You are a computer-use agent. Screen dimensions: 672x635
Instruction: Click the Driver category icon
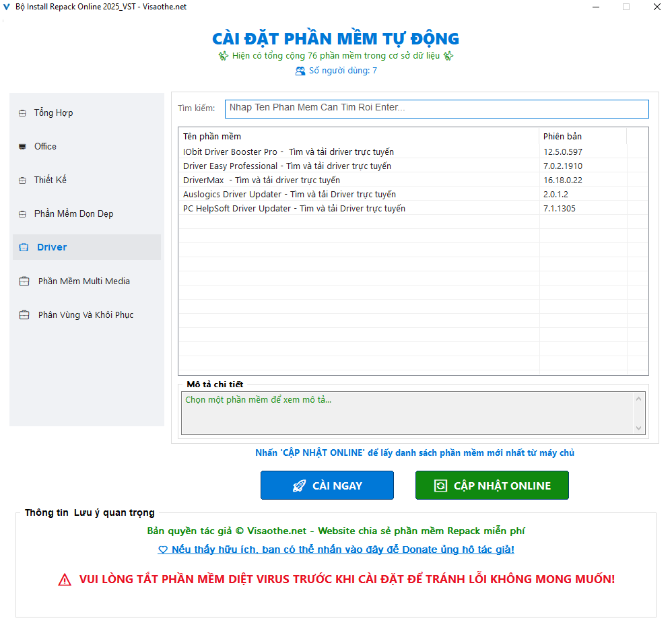coord(24,247)
